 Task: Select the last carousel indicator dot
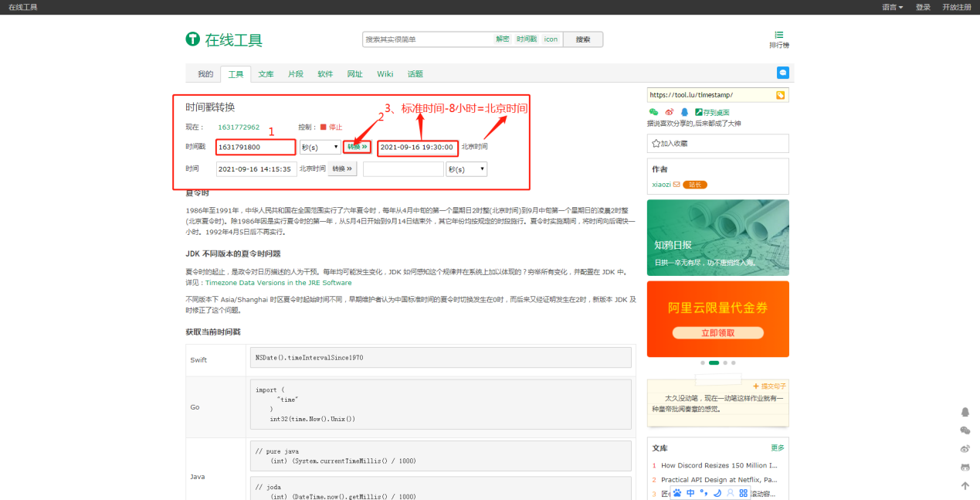pos(734,362)
